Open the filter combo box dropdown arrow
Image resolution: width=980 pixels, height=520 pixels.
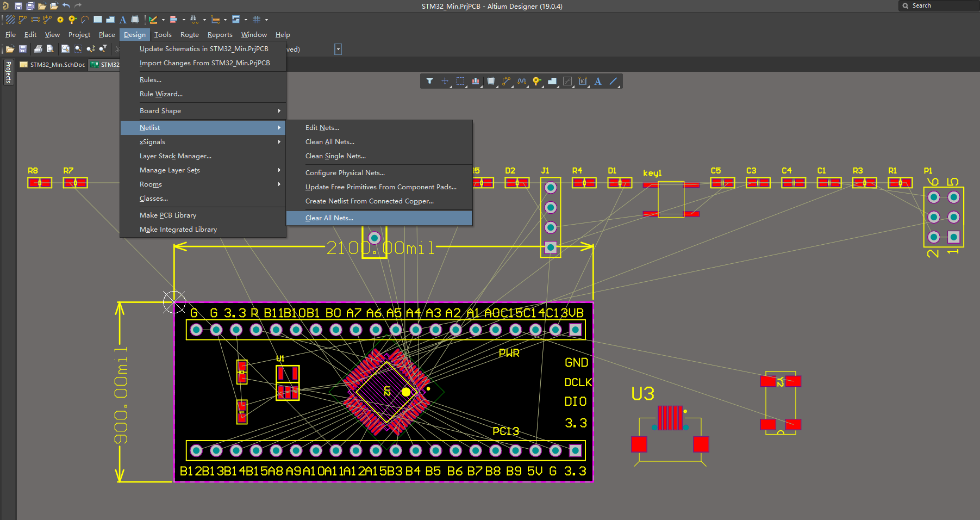tap(338, 49)
